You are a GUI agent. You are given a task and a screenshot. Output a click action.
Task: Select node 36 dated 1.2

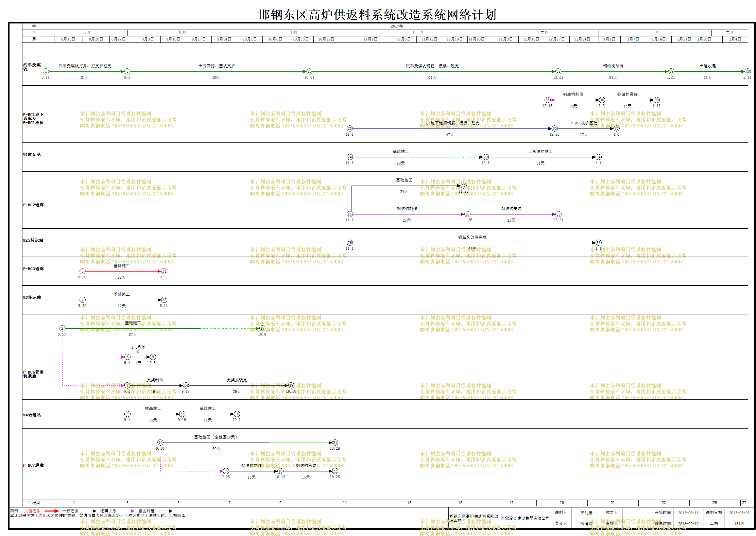602,100
